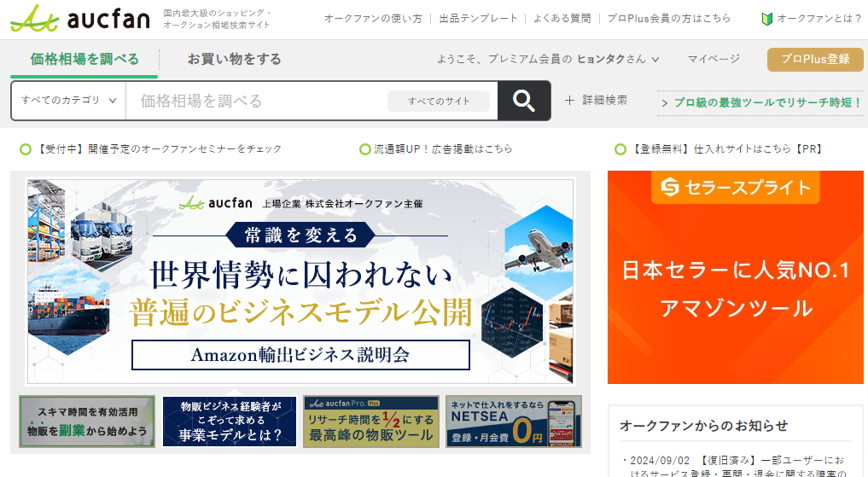Open the すべてのサイト site selector
Image resolution: width=868 pixels, height=477 pixels.
click(439, 102)
